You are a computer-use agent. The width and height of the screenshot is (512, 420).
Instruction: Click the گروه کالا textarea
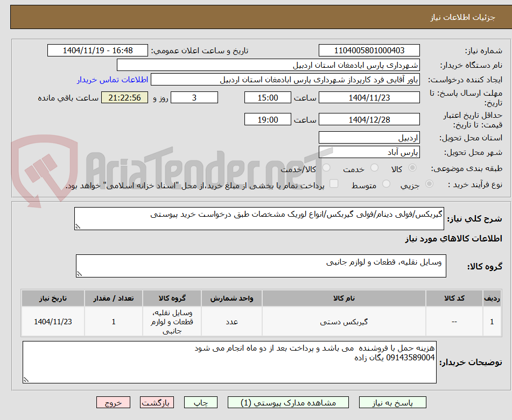(x=261, y=266)
